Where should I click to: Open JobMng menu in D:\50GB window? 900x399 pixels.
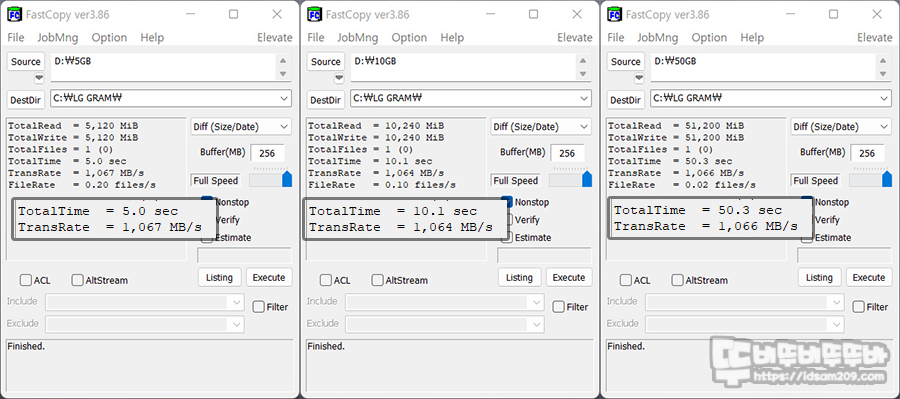[x=657, y=37]
